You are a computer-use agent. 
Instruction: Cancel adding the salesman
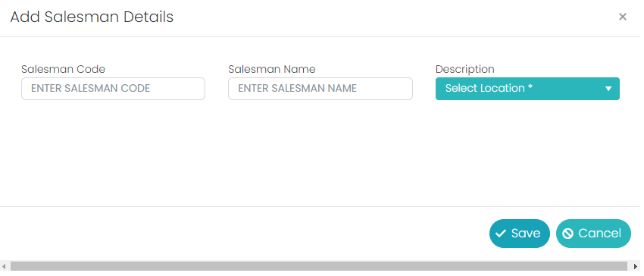tap(593, 234)
